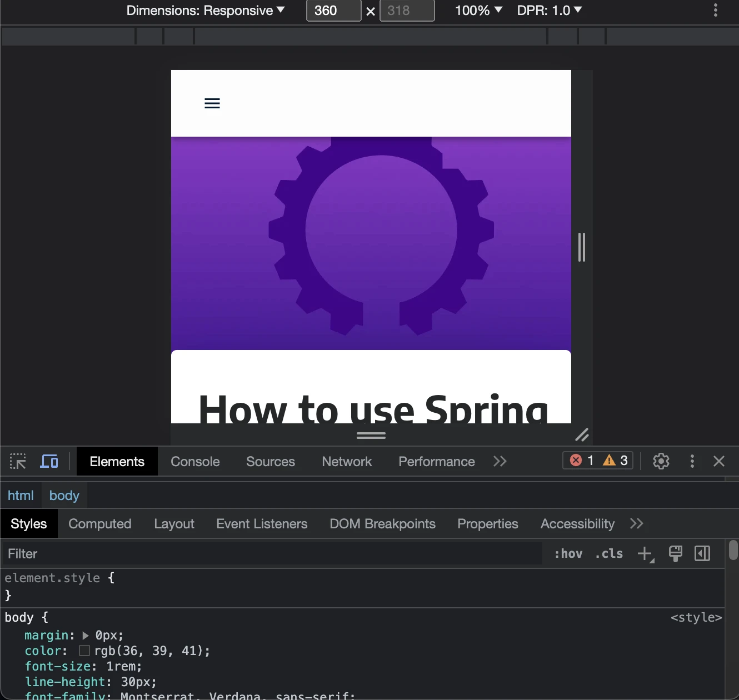Click the Styles pane vertical scrollbar
Image resolution: width=739 pixels, height=700 pixels.
coord(733,550)
